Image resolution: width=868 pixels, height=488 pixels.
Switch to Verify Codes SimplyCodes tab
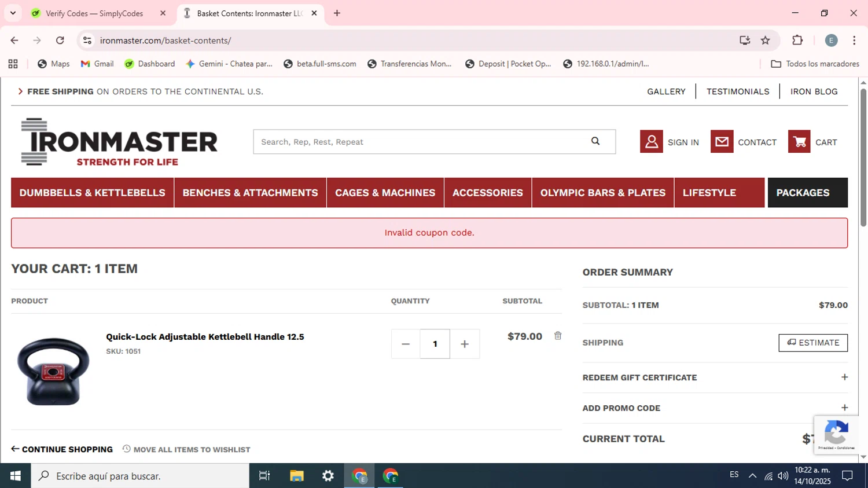point(94,13)
